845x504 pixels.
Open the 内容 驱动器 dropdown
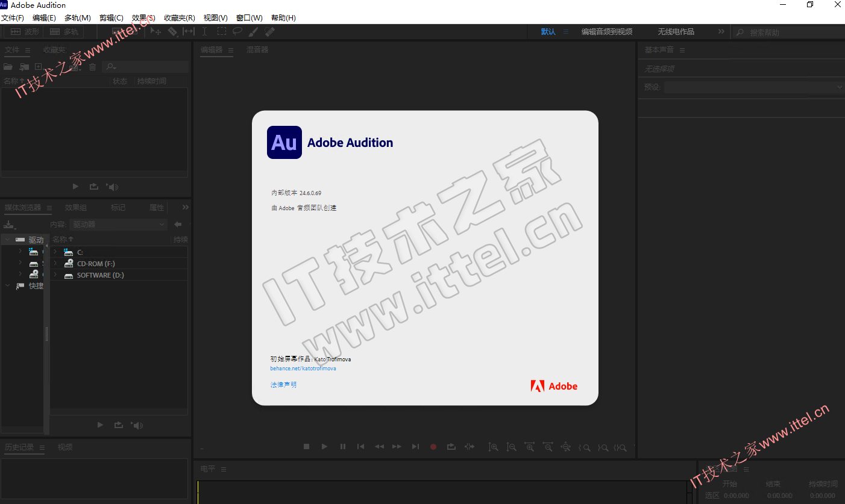click(x=118, y=224)
